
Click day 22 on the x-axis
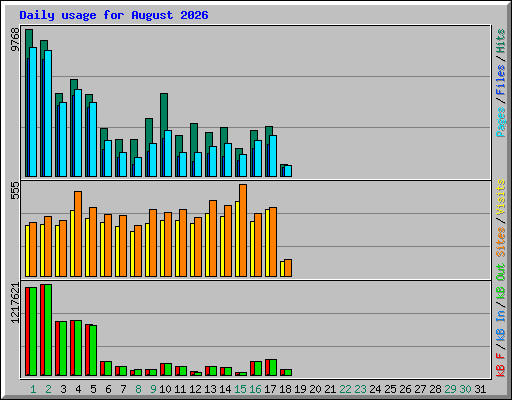[345, 389]
